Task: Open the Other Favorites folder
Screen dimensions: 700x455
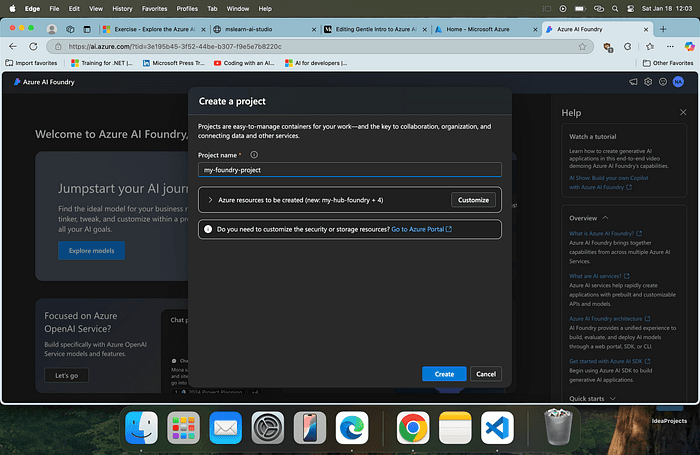Action: [x=668, y=63]
